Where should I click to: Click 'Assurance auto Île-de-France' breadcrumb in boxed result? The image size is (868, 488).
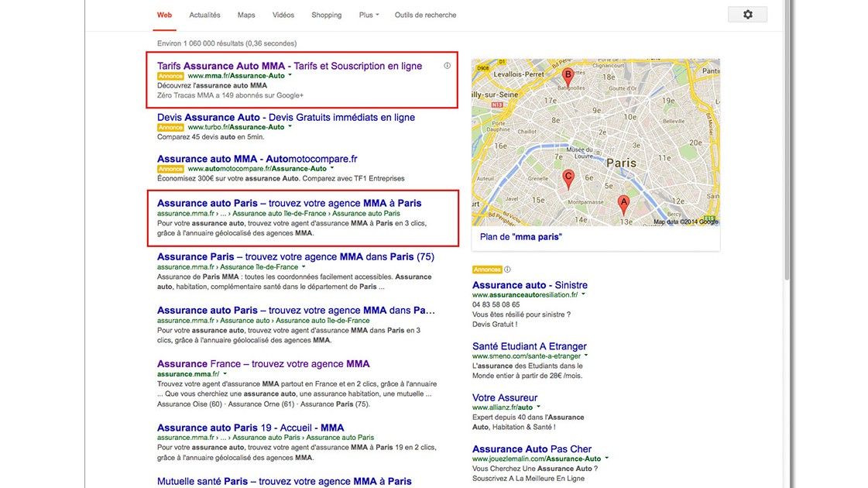pyautogui.click(x=279, y=213)
